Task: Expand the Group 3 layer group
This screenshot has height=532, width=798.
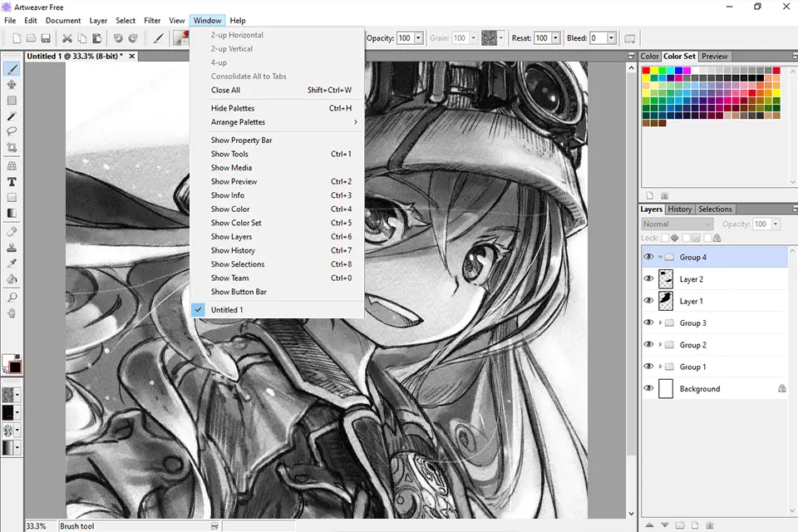Action: [660, 323]
